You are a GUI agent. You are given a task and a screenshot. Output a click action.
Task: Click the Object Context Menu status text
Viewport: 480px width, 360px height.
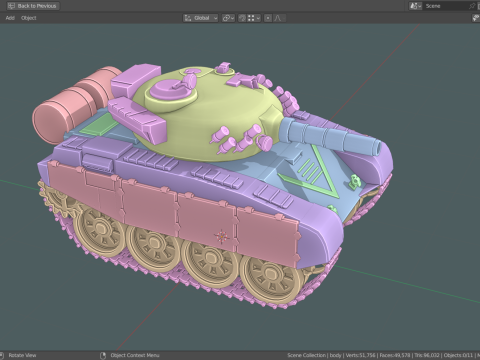[135, 355]
